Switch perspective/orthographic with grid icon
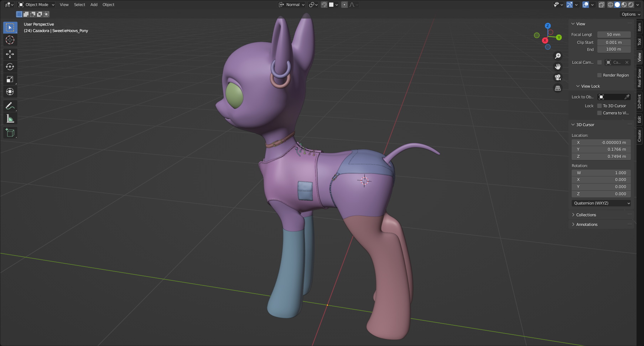The height and width of the screenshot is (346, 644). pyautogui.click(x=558, y=88)
